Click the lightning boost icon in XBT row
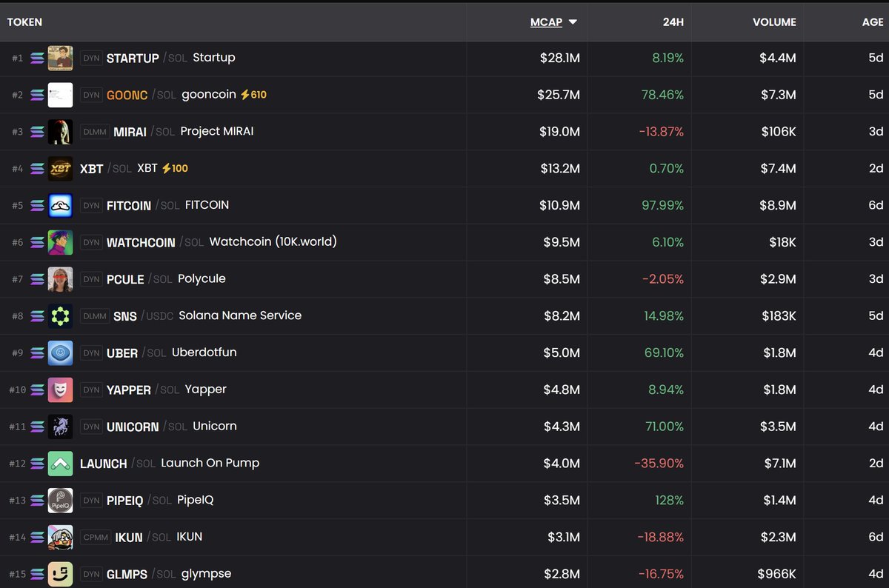889x588 pixels. point(166,168)
